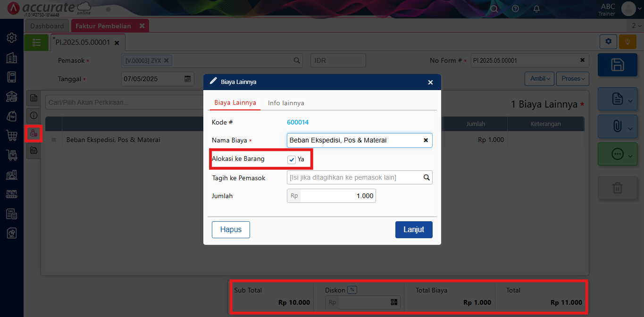This screenshot has height=317, width=644.
Task: Click the blue Save floppy disk icon
Action: (617, 65)
